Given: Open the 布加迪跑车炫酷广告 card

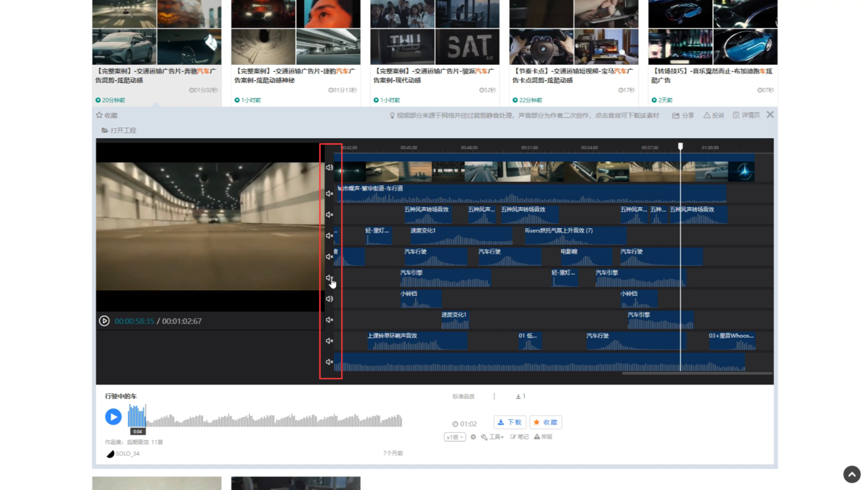Looking at the screenshot, I should point(713,54).
